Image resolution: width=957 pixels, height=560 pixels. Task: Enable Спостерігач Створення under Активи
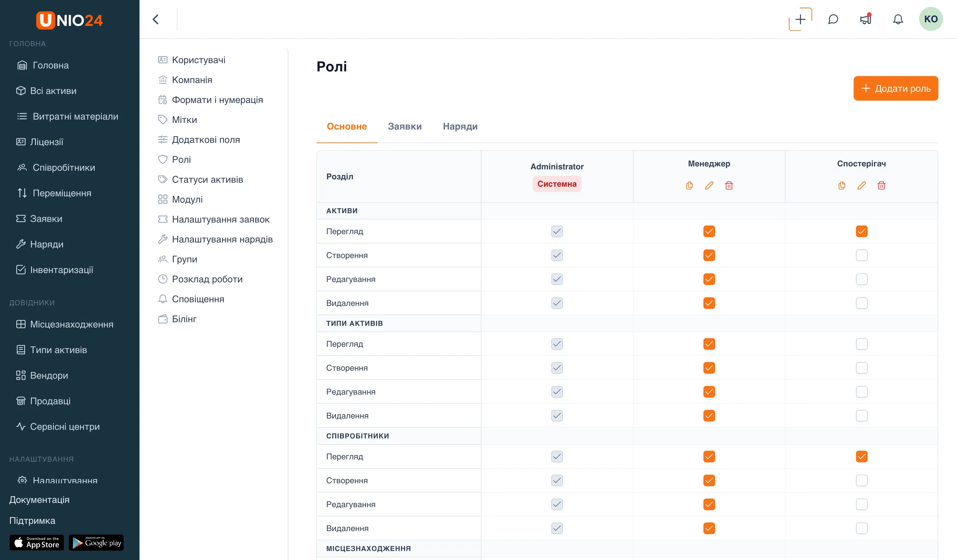862,255
